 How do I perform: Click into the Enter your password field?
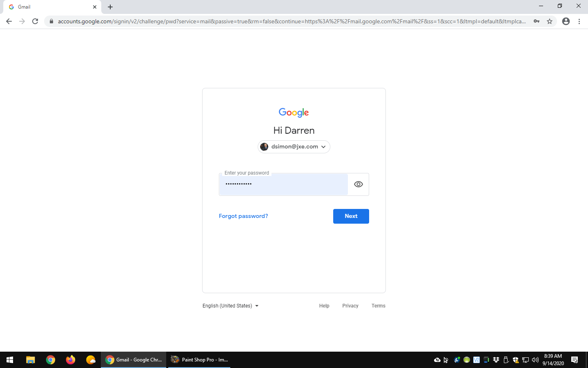point(283,184)
